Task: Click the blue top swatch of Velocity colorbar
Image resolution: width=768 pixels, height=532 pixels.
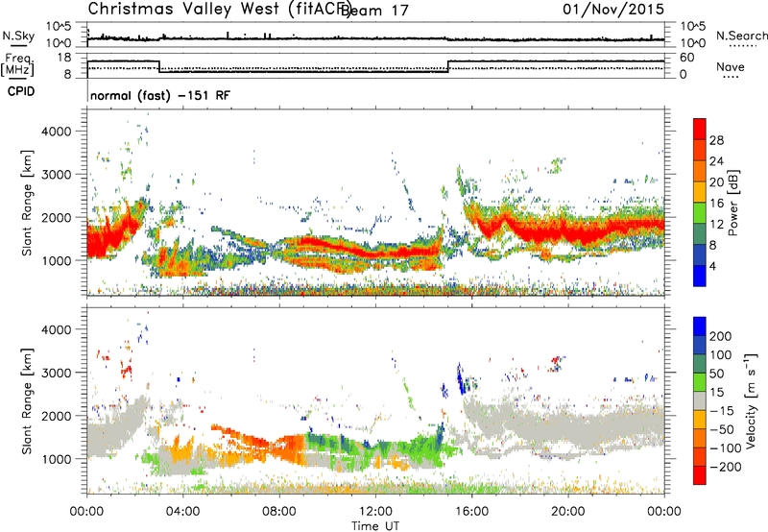Action: [700, 326]
